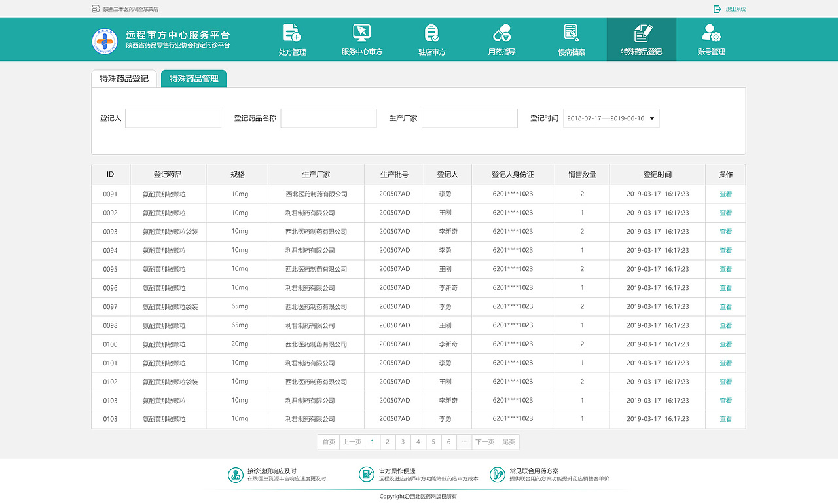Image resolution: width=838 pixels, height=504 pixels.
Task: Open 账号管理 account management
Action: [711, 39]
